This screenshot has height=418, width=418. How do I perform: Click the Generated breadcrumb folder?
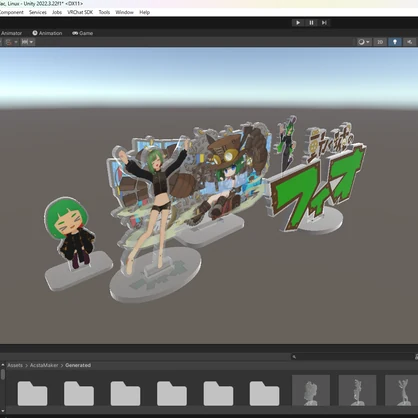78,365
